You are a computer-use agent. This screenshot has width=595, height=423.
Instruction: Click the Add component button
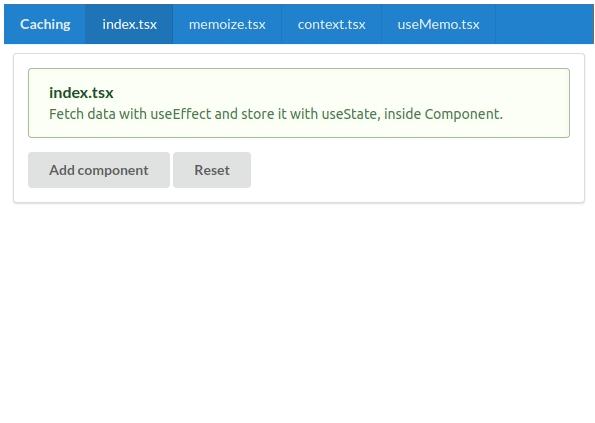point(99,170)
